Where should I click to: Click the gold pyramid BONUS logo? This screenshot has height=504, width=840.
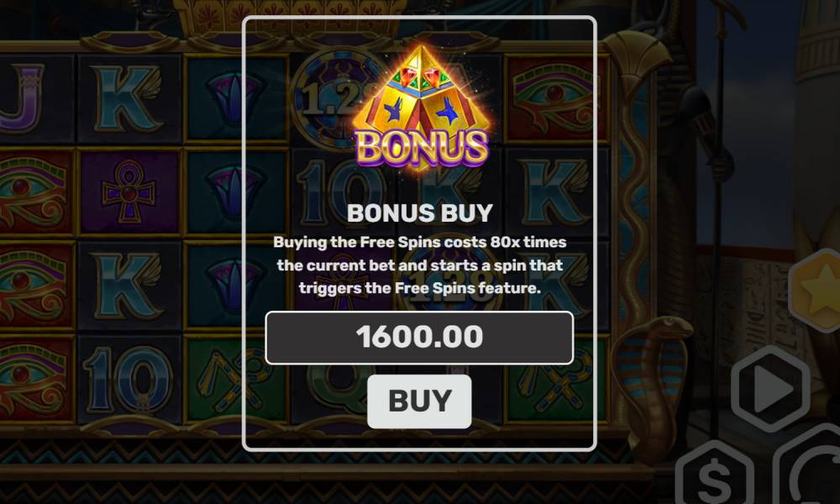(422, 108)
